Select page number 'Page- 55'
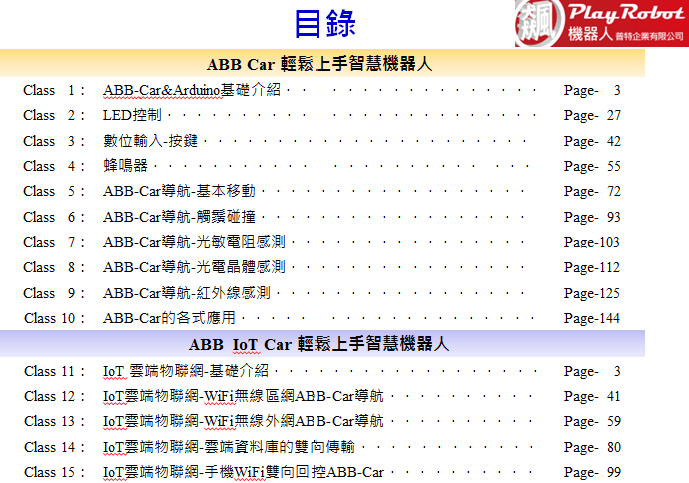689x483 pixels. pyautogui.click(x=592, y=167)
